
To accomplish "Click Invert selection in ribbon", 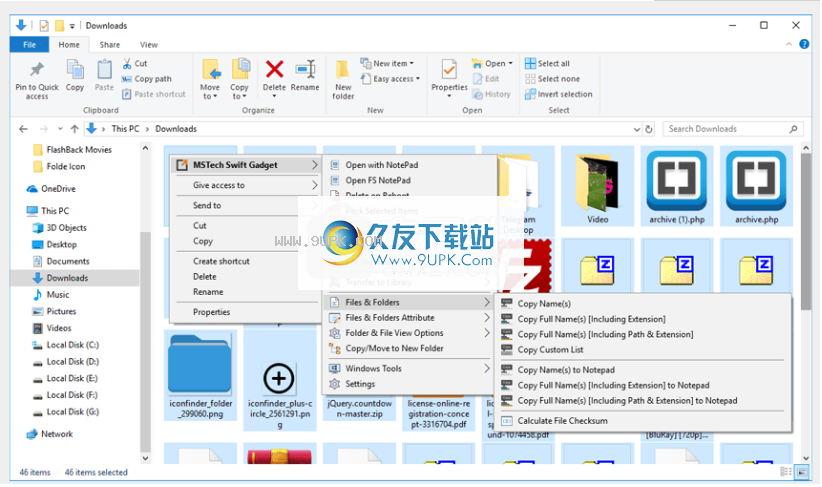I will tap(559, 94).
